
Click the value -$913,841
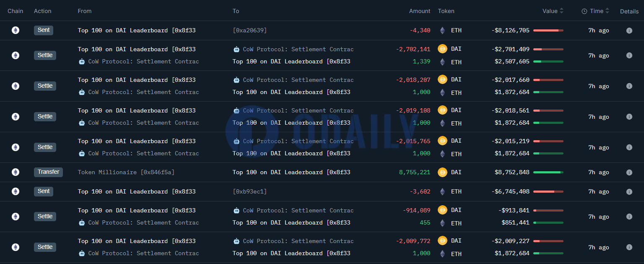point(514,210)
